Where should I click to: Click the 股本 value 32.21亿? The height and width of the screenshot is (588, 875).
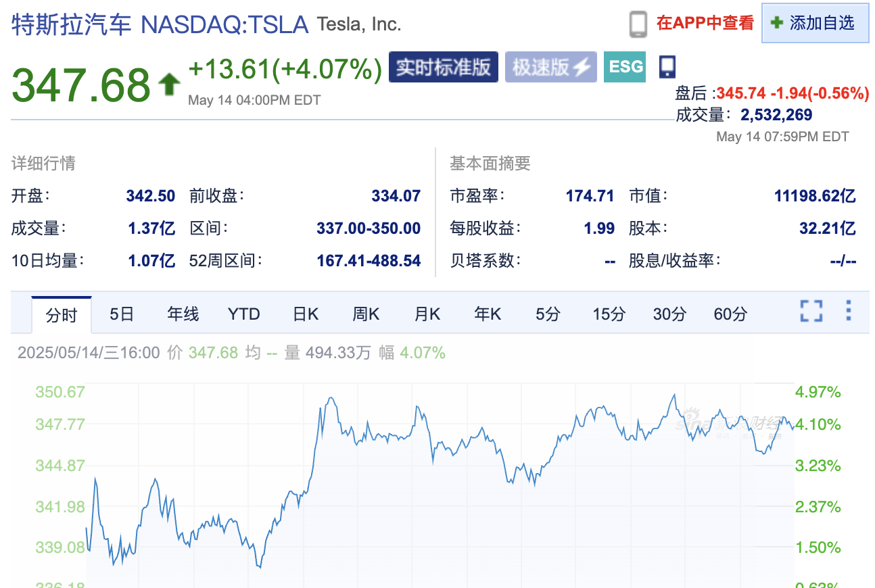coord(828,228)
